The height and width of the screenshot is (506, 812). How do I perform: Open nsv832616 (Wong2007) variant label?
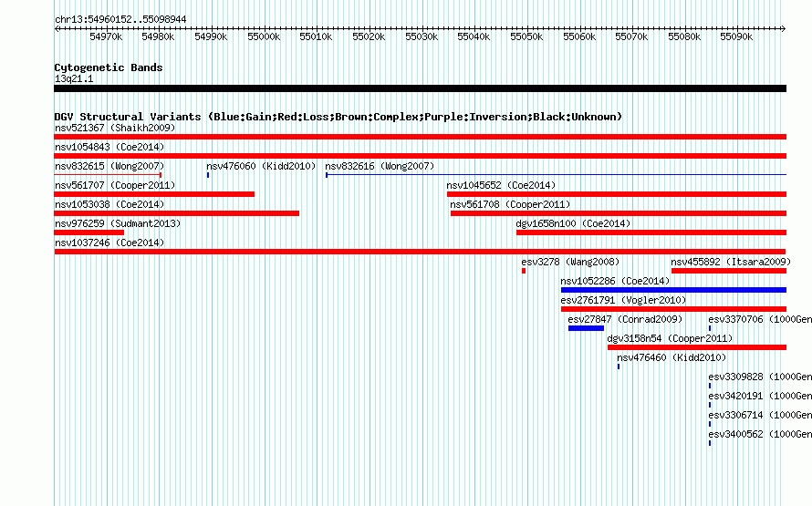coord(380,166)
